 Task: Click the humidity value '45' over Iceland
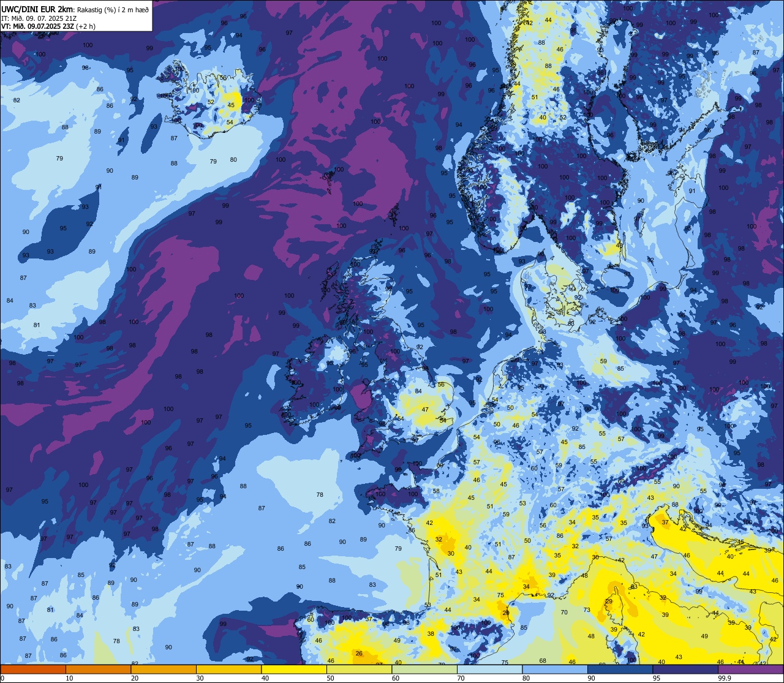[x=231, y=105]
